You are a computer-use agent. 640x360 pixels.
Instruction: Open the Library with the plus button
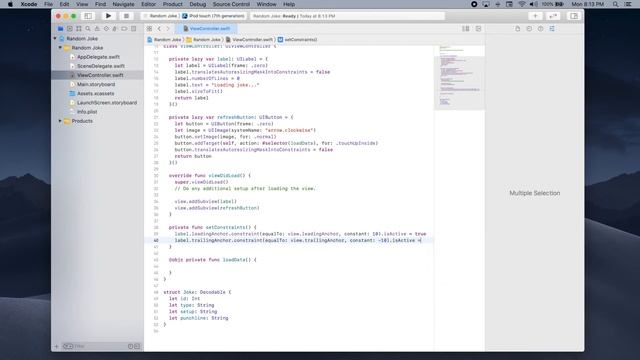535,16
